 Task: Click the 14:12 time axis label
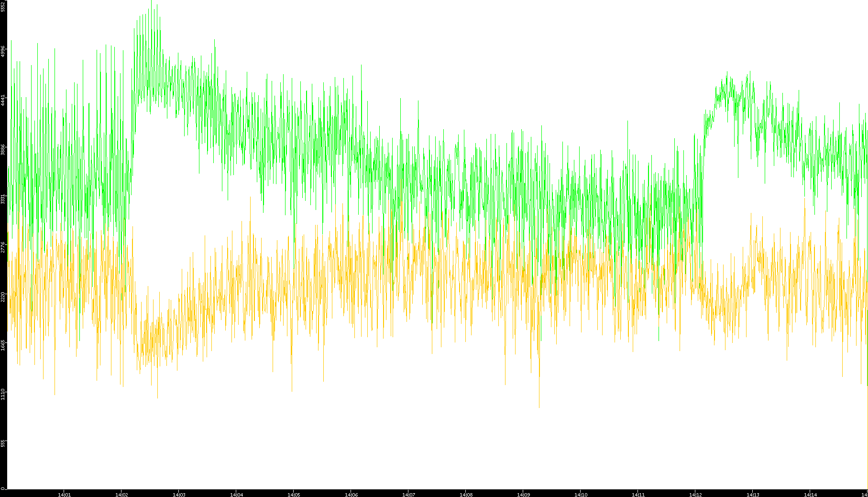tap(695, 494)
